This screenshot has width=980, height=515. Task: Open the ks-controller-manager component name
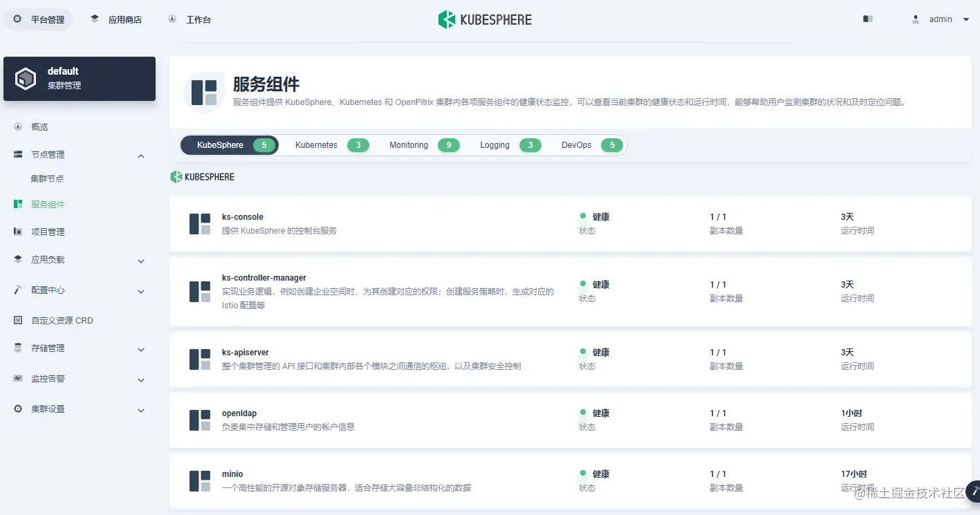tap(264, 278)
